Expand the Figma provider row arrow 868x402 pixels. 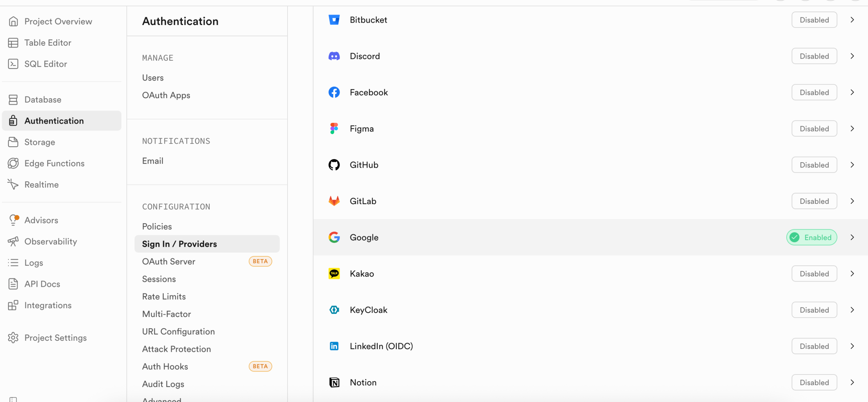coord(852,129)
